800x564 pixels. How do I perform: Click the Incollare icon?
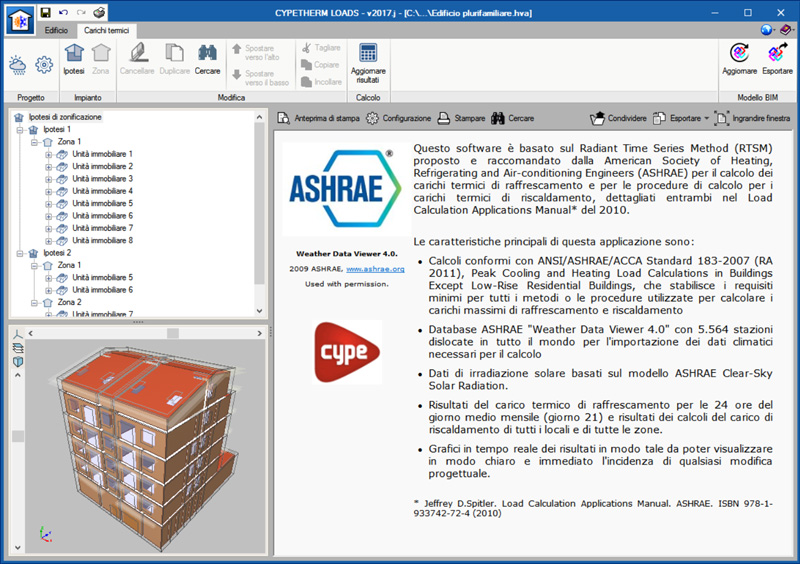(306, 82)
